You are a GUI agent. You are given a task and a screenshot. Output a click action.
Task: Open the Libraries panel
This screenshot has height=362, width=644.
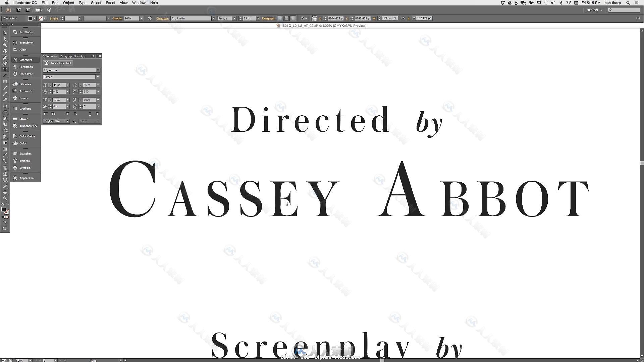(x=25, y=84)
